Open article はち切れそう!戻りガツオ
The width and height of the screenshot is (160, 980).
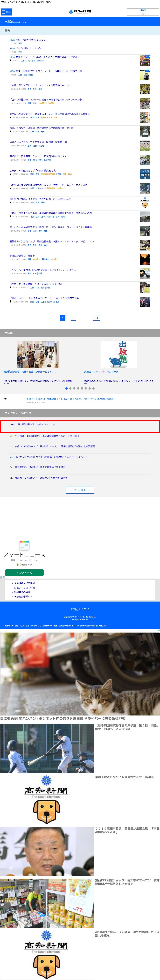pos(40,85)
